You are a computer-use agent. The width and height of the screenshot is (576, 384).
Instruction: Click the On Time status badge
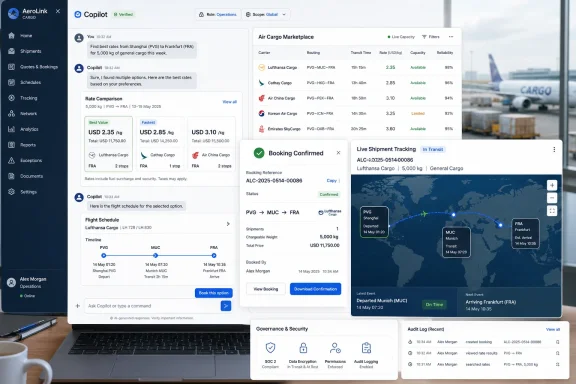click(434, 304)
